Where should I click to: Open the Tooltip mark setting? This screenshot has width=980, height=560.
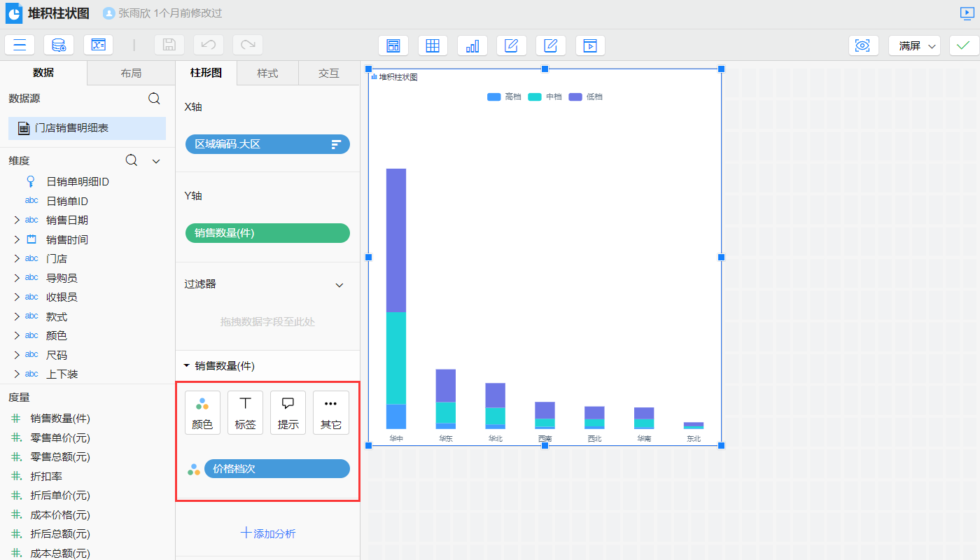point(288,412)
